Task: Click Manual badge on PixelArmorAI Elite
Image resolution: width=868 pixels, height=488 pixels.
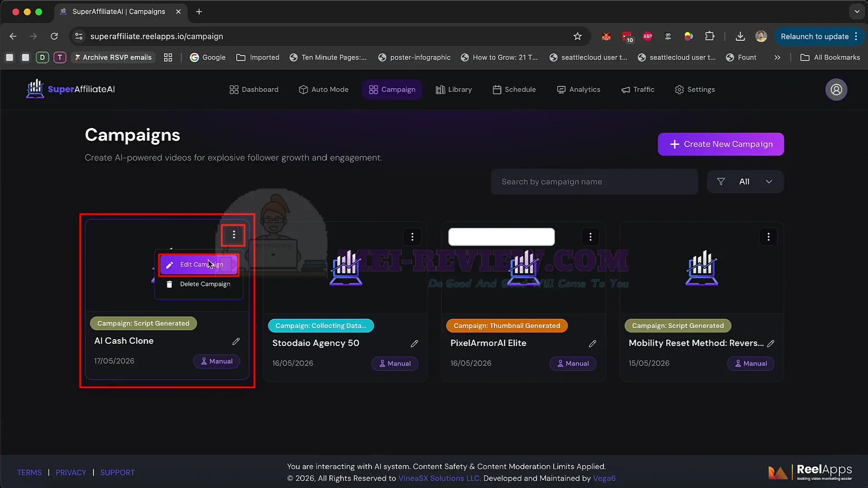Action: tap(573, 364)
